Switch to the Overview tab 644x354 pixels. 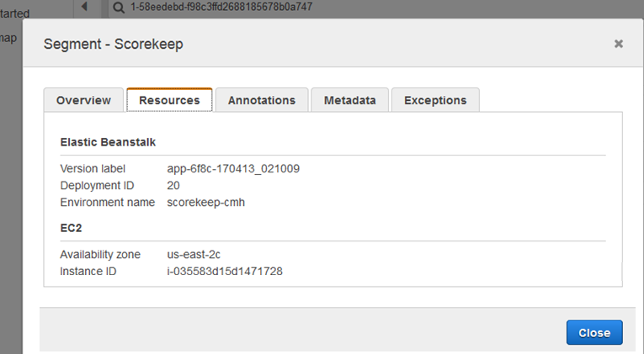[83, 100]
